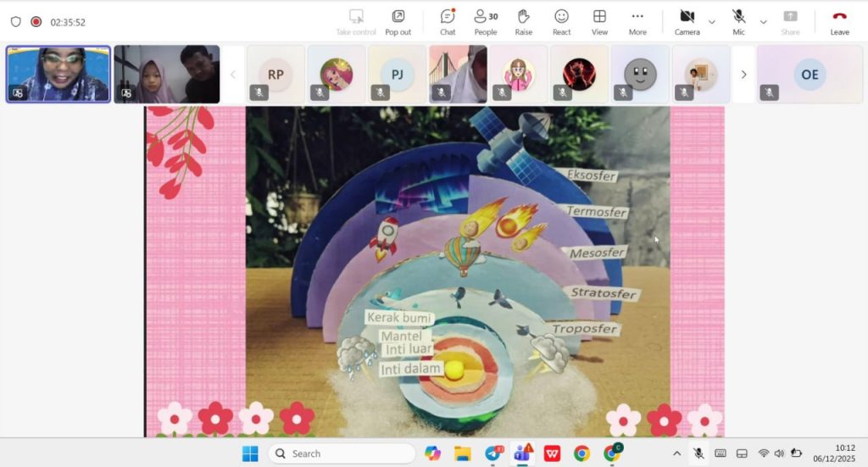The height and width of the screenshot is (467, 868).
Task: Select the RP participant tile
Action: (x=275, y=75)
